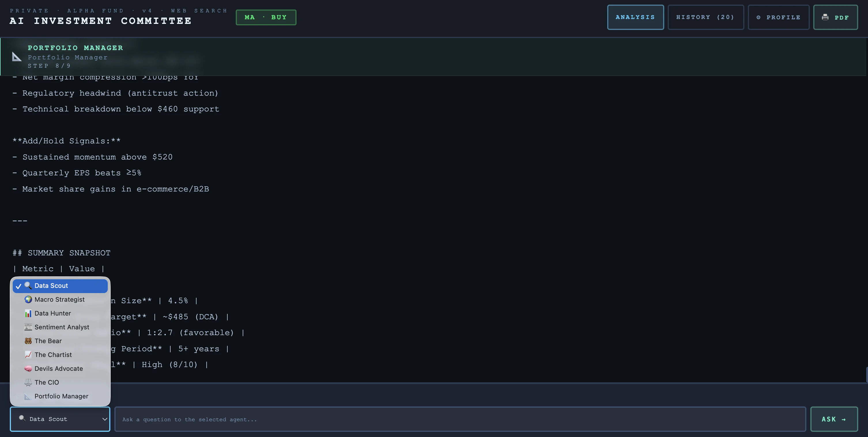Click the MA · BUY badge
Screen dimensions: 868x437
(x=265, y=17)
